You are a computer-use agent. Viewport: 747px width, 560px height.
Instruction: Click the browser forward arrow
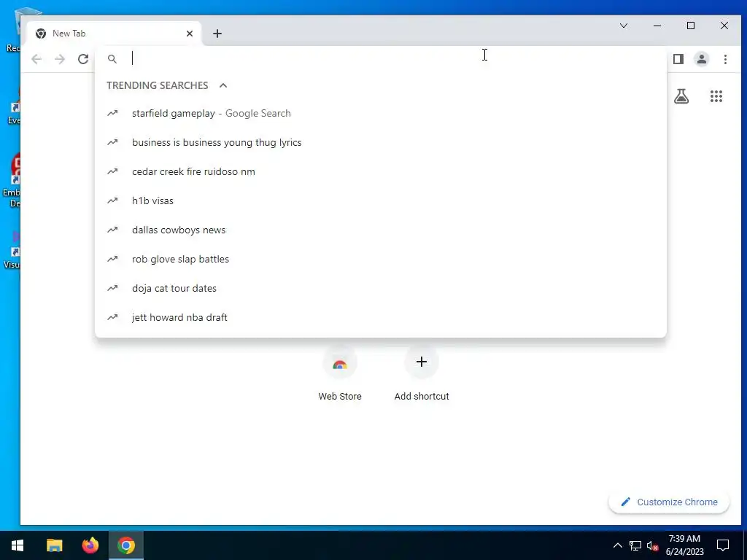(60, 59)
